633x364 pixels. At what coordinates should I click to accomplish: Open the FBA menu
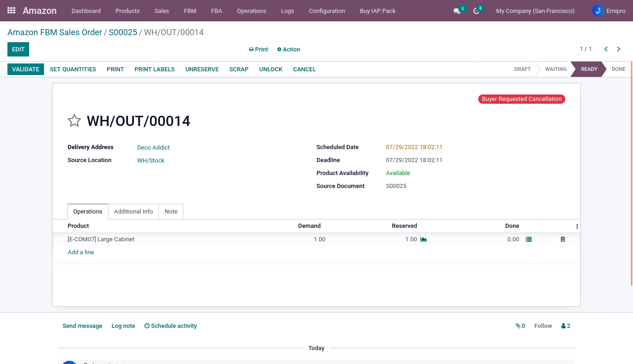coord(216,11)
